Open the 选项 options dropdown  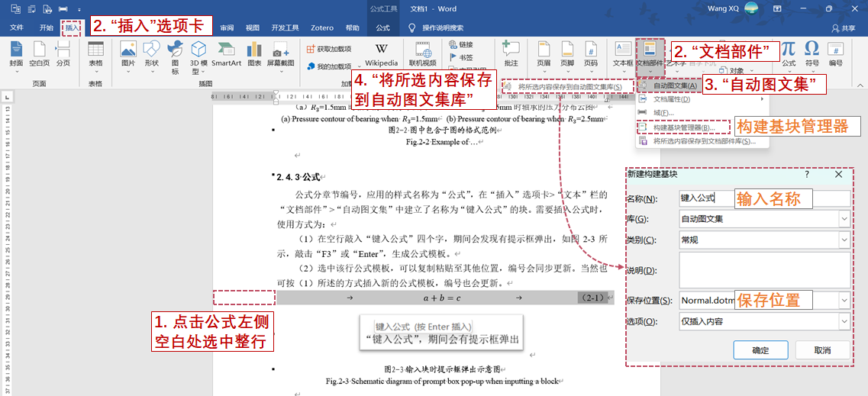[x=844, y=321]
